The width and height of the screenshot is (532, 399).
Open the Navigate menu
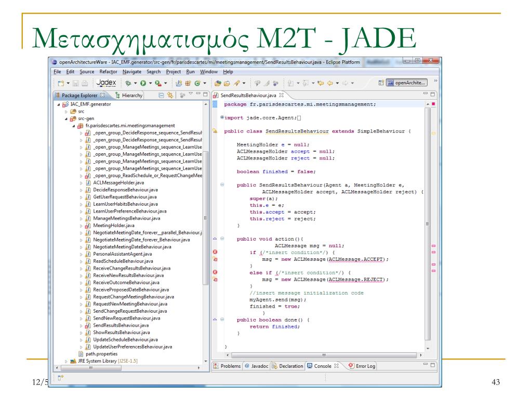pos(132,72)
